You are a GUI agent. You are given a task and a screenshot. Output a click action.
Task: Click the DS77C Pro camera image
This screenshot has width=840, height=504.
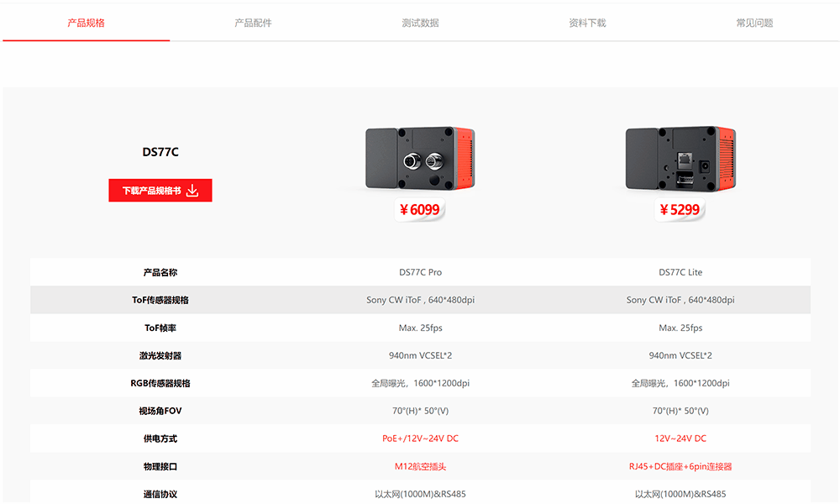(420, 160)
